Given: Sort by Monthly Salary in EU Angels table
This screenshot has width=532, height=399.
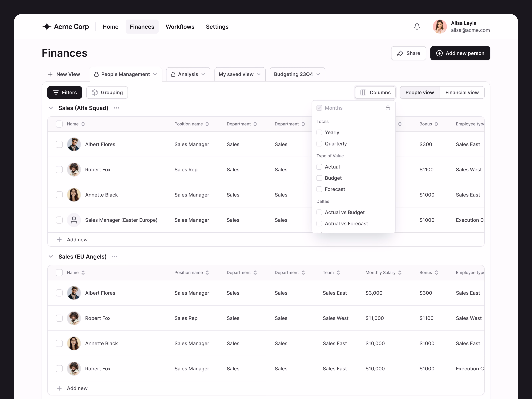Looking at the screenshot, I should tap(400, 273).
